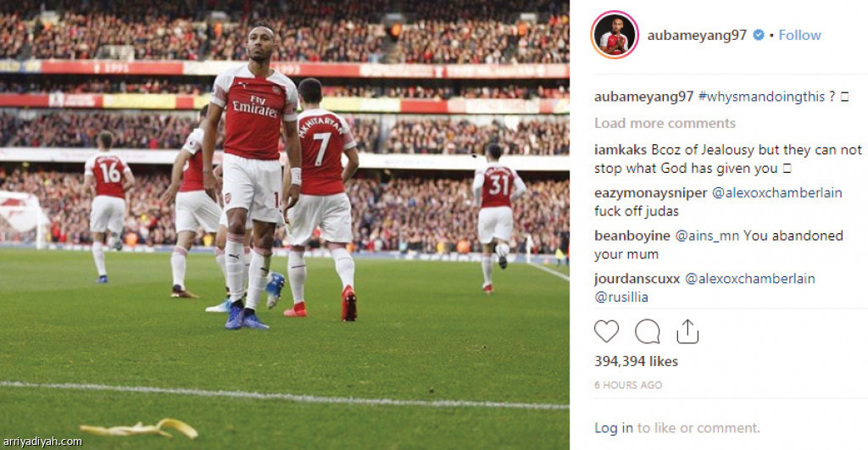Screen dimensions: 868x450
Task: Open the aubameyang97 username in the header
Action: click(697, 35)
